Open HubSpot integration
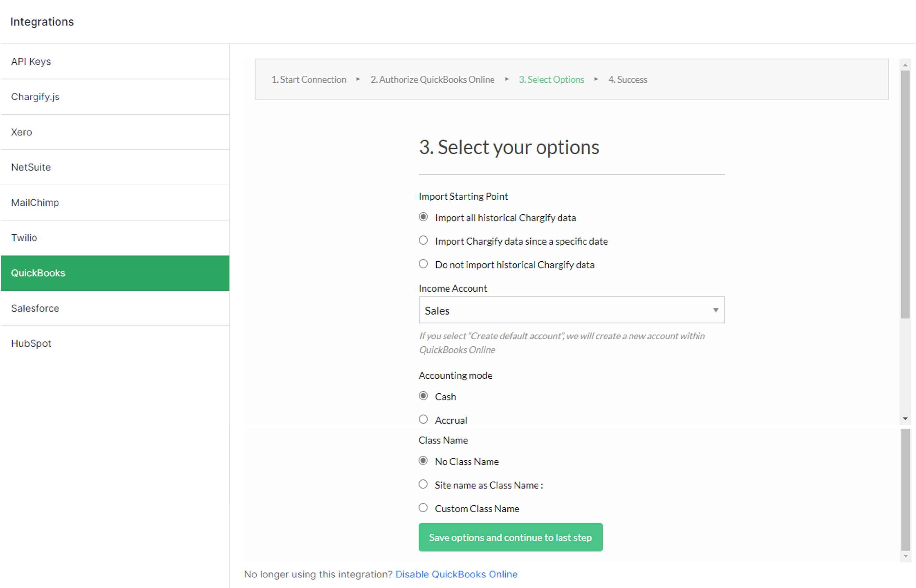 click(115, 344)
